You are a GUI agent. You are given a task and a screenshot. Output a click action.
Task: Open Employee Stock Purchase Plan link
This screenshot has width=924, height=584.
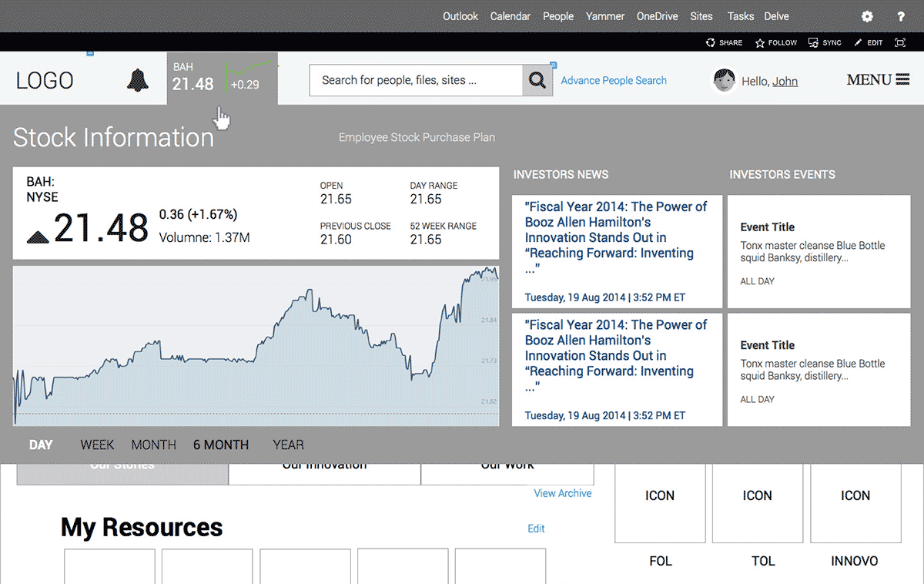(x=417, y=137)
